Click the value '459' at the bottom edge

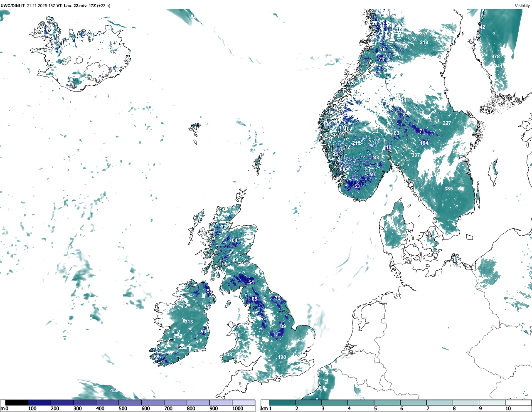coord(114,390)
